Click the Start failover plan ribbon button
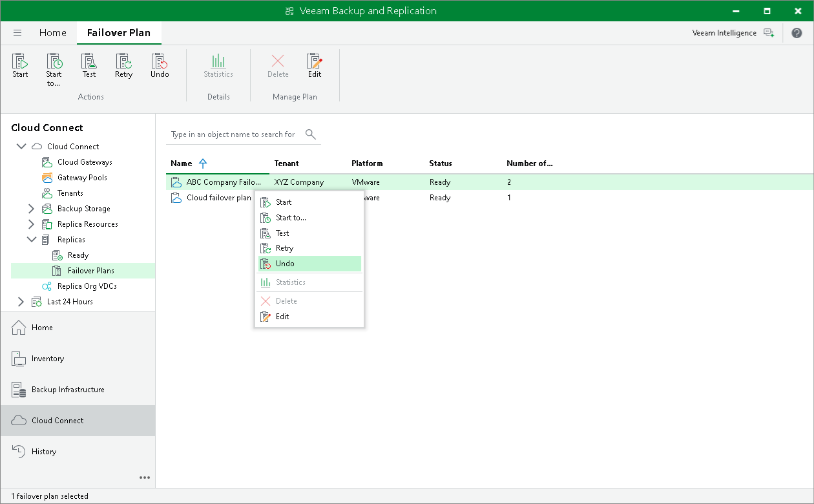 20,66
